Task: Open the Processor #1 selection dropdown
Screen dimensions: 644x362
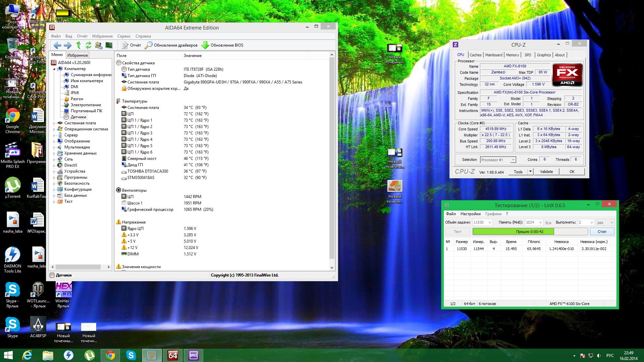Action: 513,160
